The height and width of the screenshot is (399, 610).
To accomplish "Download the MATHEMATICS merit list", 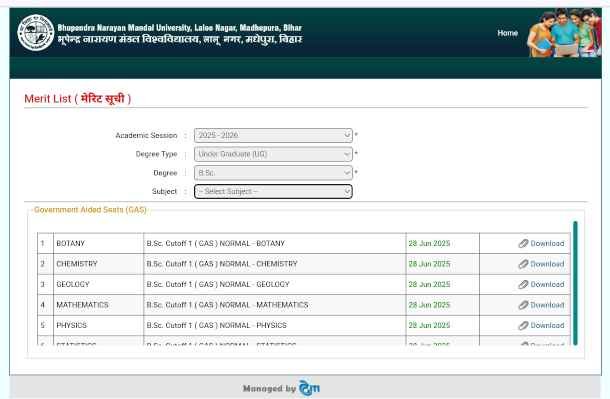I will [x=547, y=305].
